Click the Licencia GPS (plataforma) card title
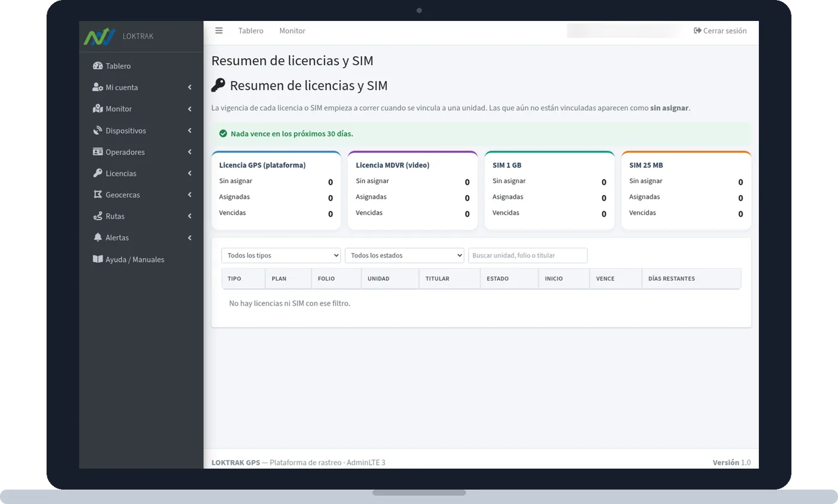The image size is (838, 504). point(262,165)
